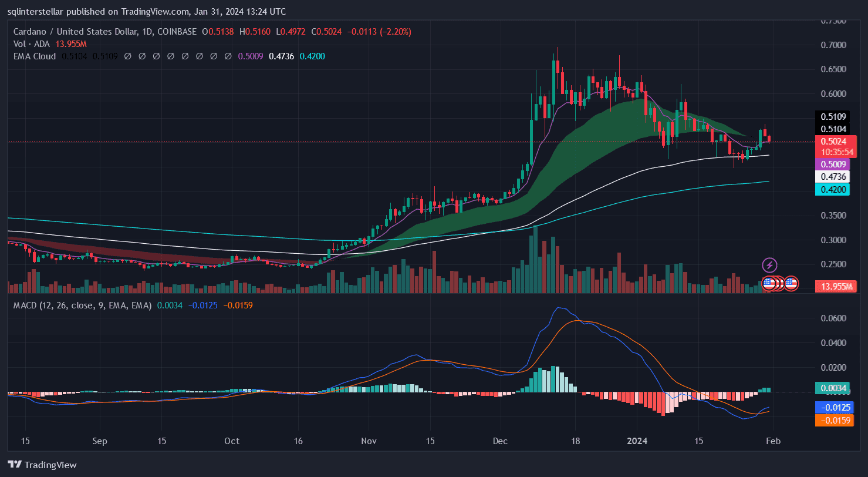
Task: Click the purple lightning bolt event icon
Action: (769, 265)
